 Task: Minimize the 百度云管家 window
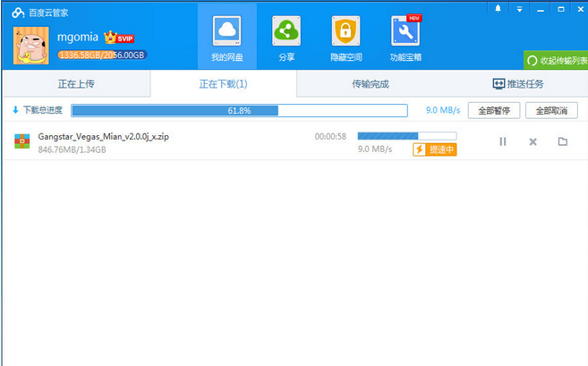pyautogui.click(x=541, y=9)
